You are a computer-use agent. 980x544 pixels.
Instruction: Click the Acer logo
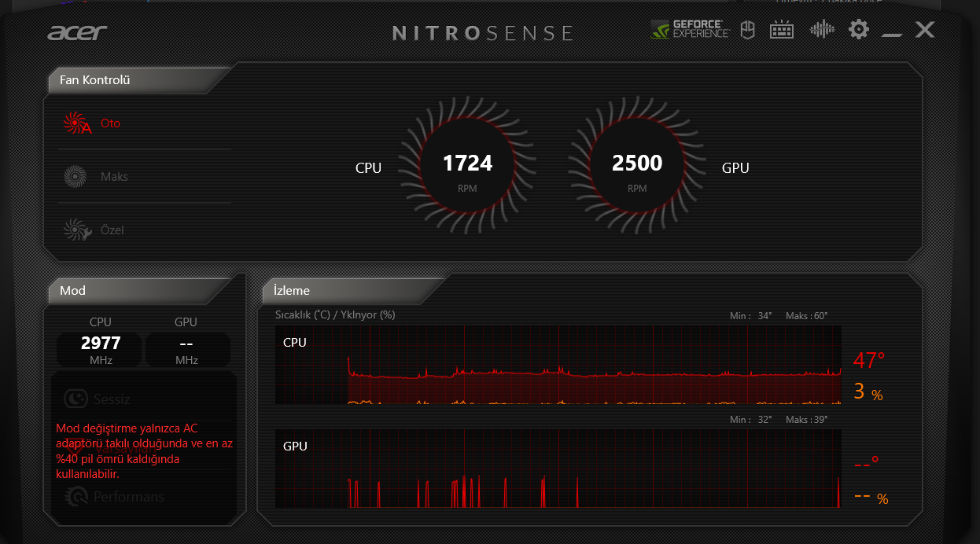coord(76,33)
